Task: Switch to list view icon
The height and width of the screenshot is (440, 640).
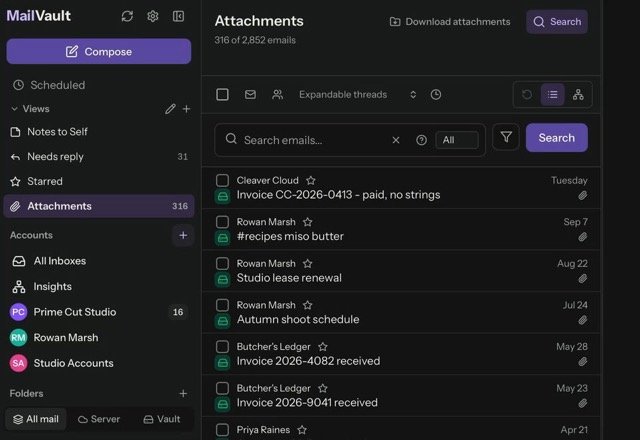Action: click(x=553, y=95)
